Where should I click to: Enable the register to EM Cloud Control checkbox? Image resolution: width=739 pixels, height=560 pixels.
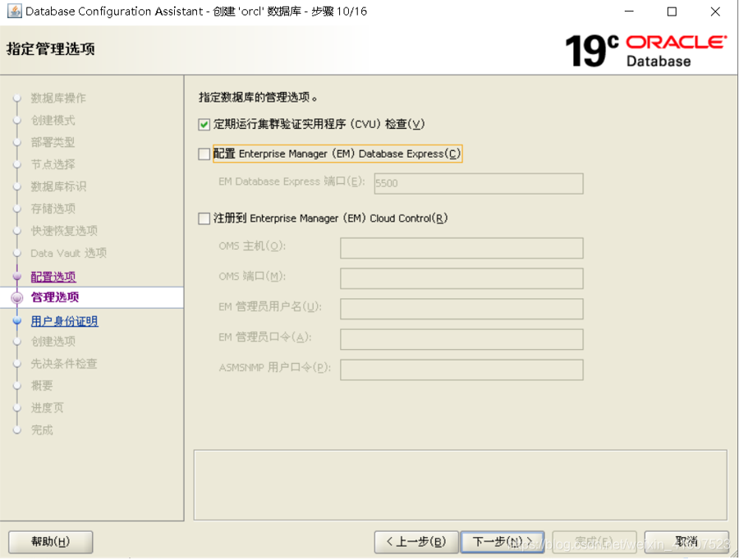204,218
